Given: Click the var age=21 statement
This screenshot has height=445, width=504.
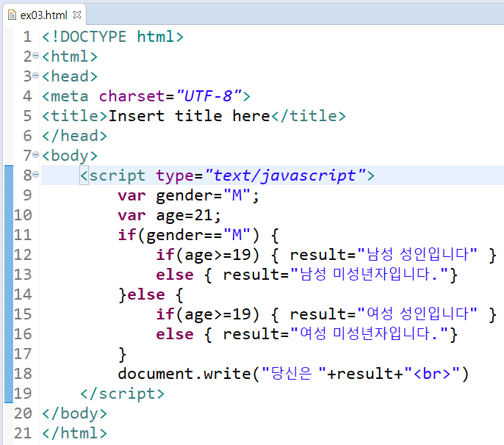Looking at the screenshot, I should (170, 215).
